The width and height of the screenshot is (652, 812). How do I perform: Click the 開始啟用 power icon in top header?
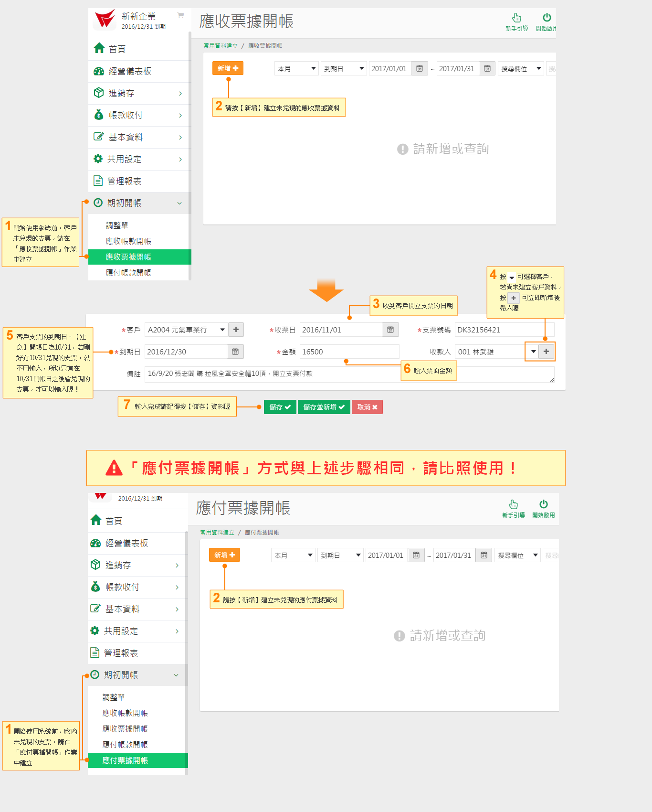coord(547,18)
